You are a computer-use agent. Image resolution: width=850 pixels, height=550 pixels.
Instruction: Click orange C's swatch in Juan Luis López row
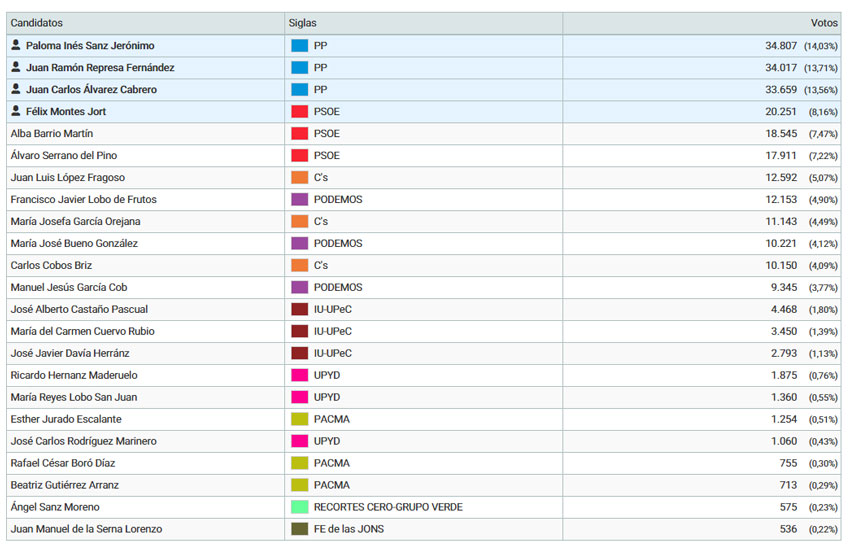299,178
